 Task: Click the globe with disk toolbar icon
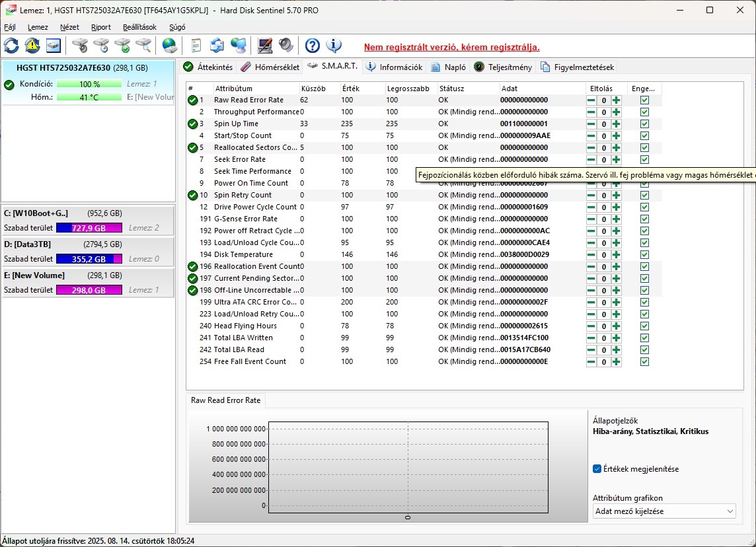point(170,46)
